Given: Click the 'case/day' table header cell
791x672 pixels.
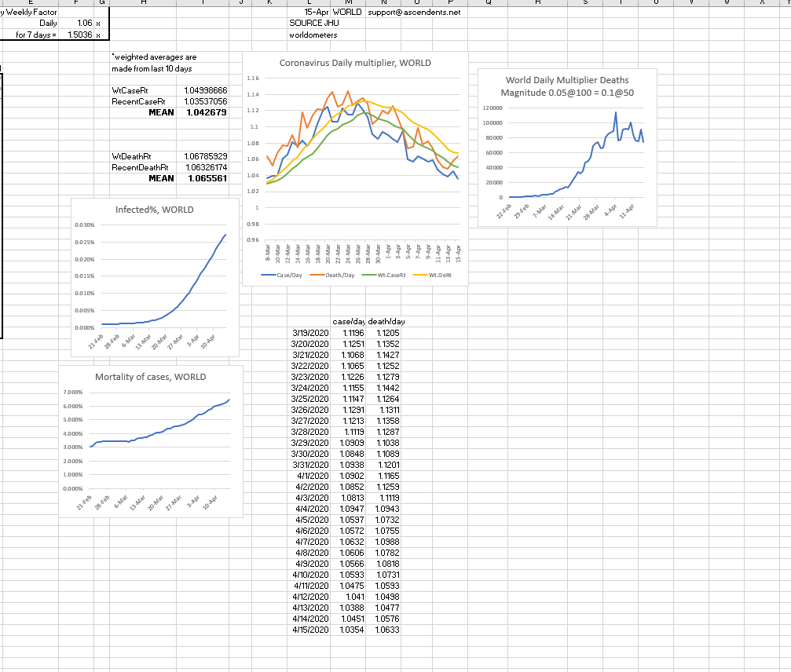Looking at the screenshot, I should 348,322.
